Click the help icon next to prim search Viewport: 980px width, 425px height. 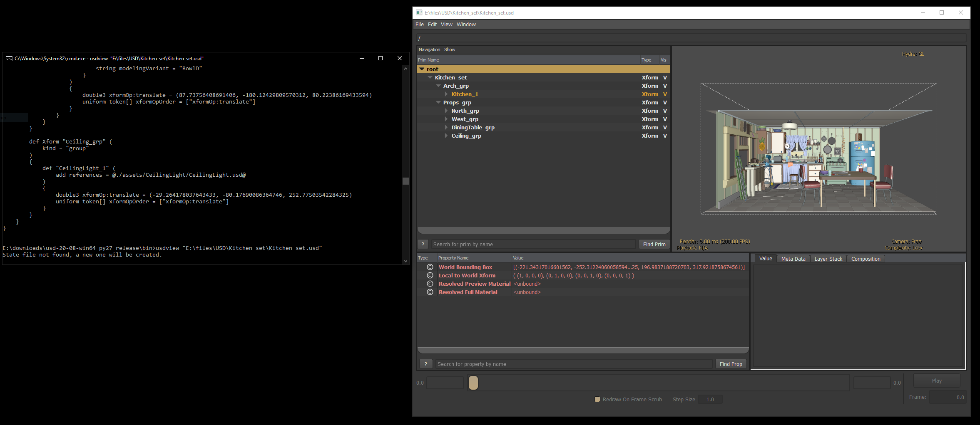(x=423, y=244)
